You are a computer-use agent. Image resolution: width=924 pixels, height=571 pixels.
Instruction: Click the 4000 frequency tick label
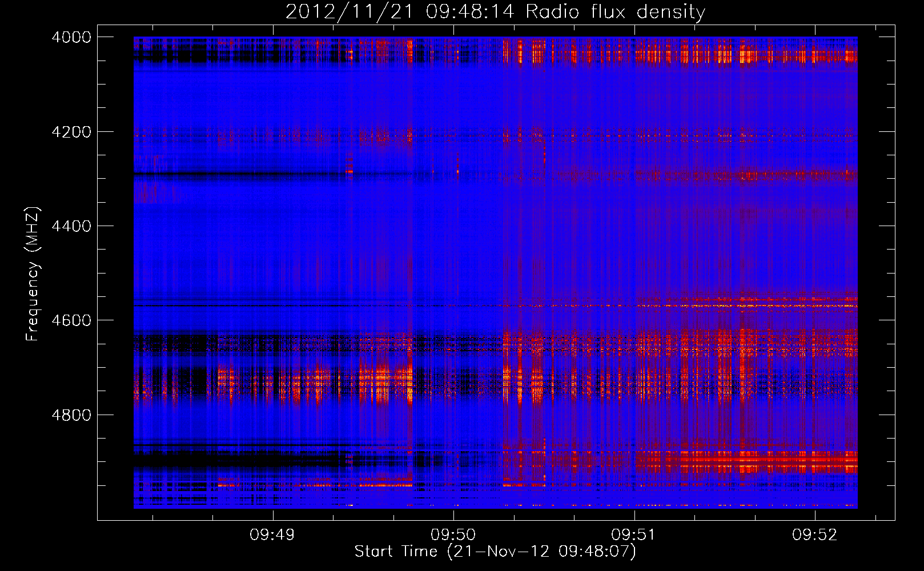[71, 37]
